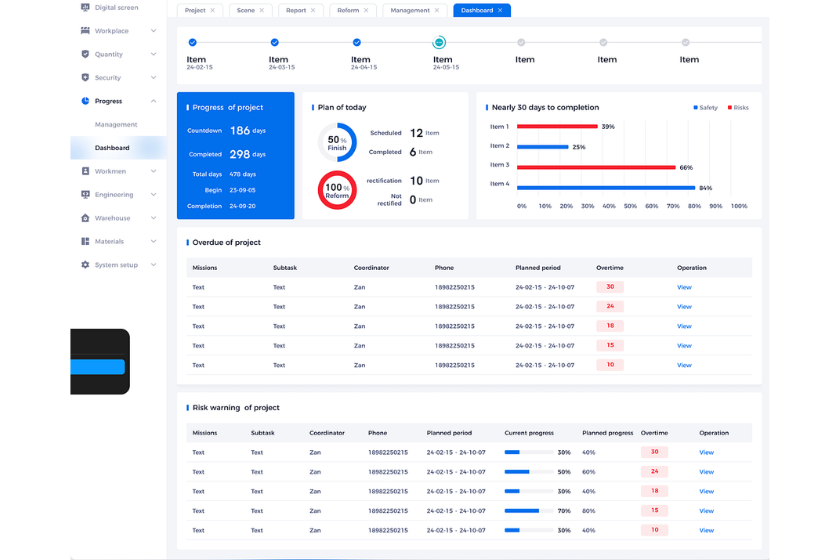Collapse the Progress menu chevron
The height and width of the screenshot is (560, 840).
(153, 101)
